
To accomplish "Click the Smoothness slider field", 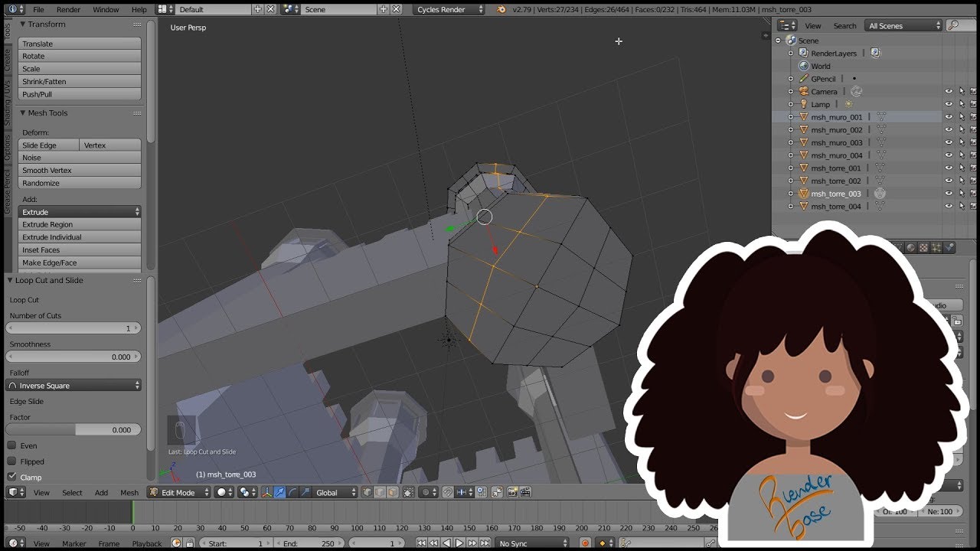I will coord(73,357).
